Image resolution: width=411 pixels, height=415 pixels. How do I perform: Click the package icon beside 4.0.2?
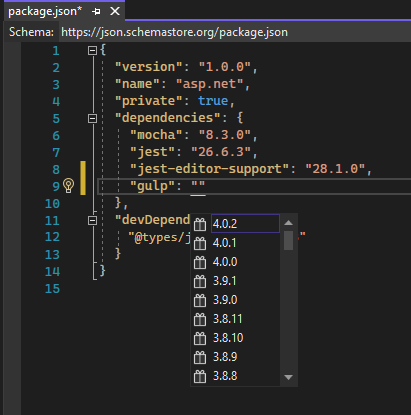pyautogui.click(x=200, y=224)
